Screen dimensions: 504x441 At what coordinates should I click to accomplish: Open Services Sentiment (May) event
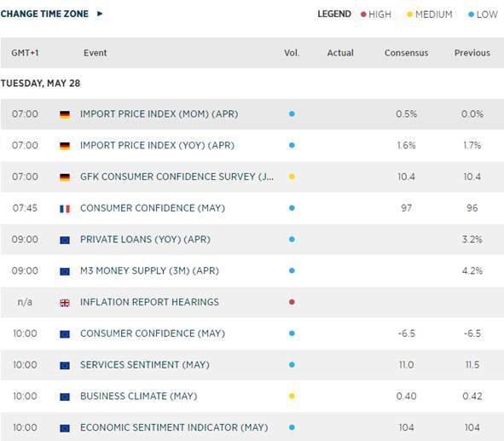click(145, 365)
